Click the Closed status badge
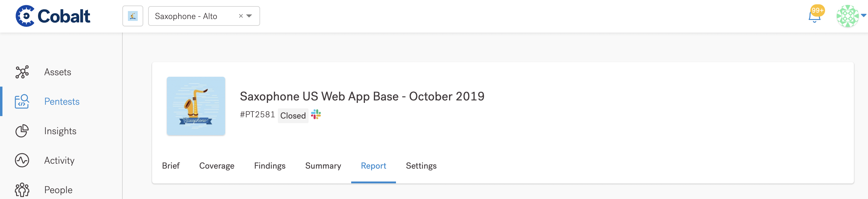868x199 pixels. click(293, 115)
